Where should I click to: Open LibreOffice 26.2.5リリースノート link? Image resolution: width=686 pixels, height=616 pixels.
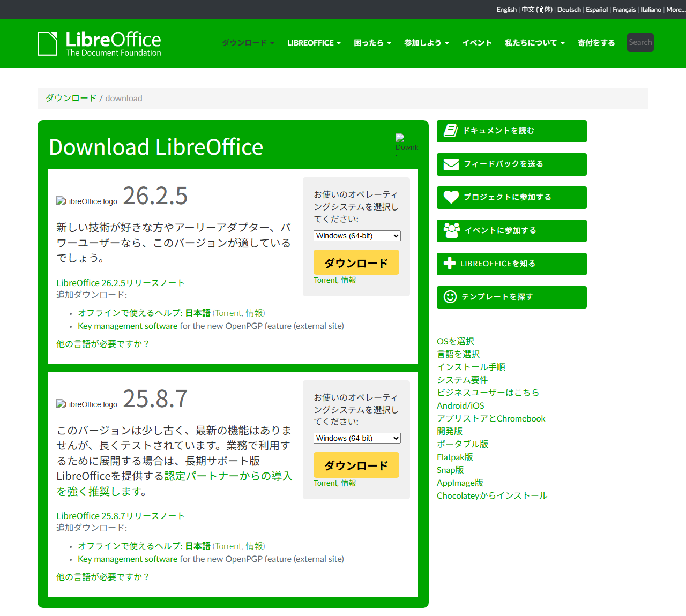[x=121, y=283]
